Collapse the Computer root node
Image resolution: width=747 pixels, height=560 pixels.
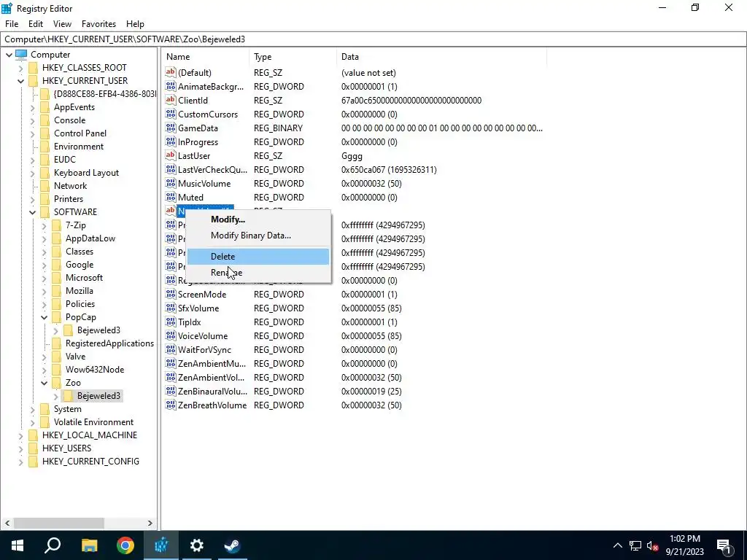coord(9,55)
